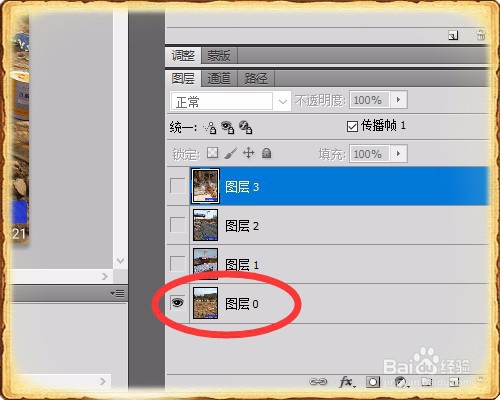Click the unify layer style icon

coord(246,127)
